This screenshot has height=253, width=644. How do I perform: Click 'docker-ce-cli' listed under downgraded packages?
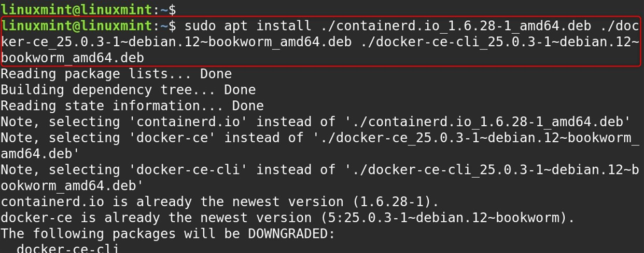(x=68, y=248)
